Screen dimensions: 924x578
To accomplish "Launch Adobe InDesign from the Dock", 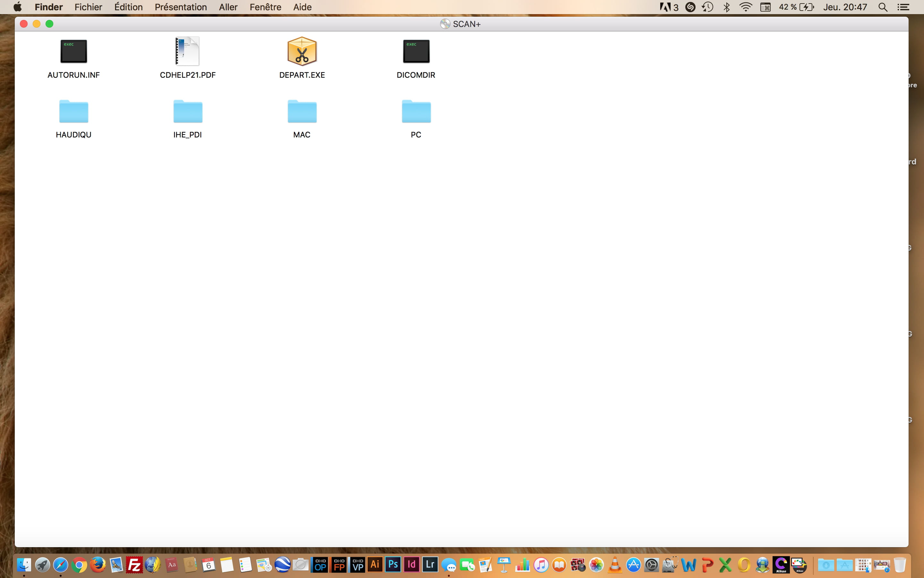I will [412, 565].
